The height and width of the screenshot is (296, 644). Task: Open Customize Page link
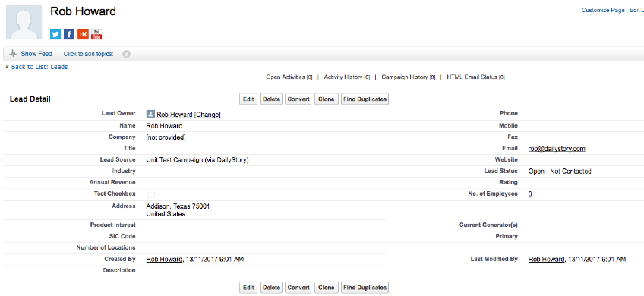(602, 11)
